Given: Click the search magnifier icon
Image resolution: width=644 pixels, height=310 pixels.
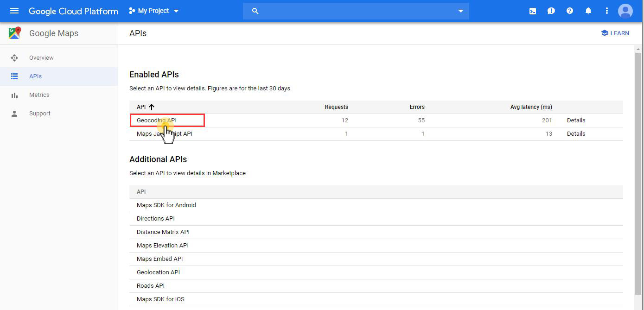Looking at the screenshot, I should tap(255, 11).
